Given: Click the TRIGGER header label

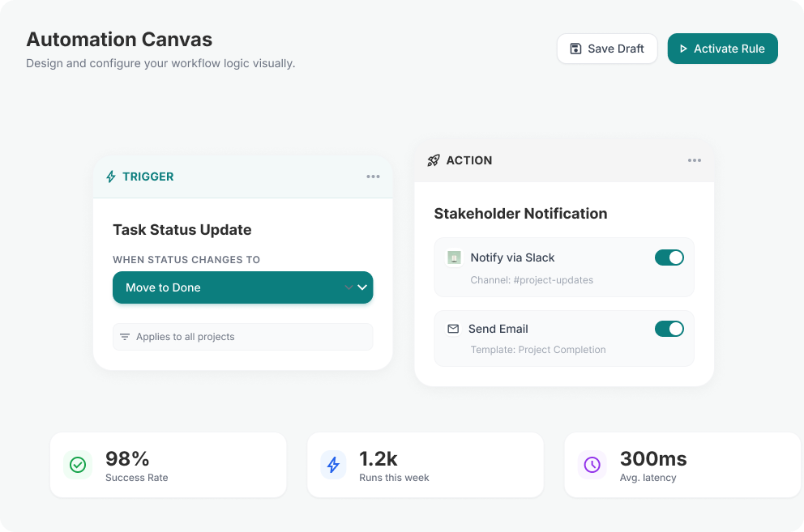Looking at the screenshot, I should point(148,177).
